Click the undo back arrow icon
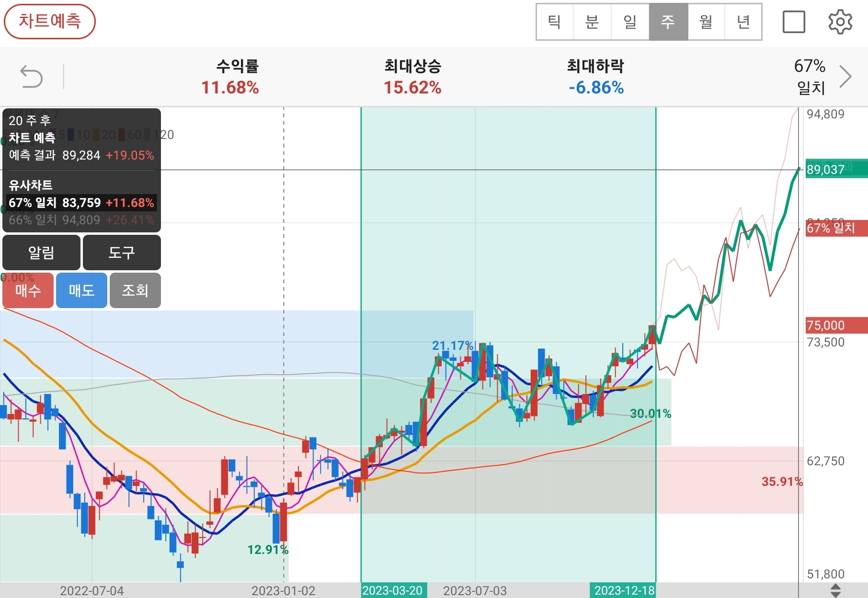The image size is (868, 598). coord(32,77)
